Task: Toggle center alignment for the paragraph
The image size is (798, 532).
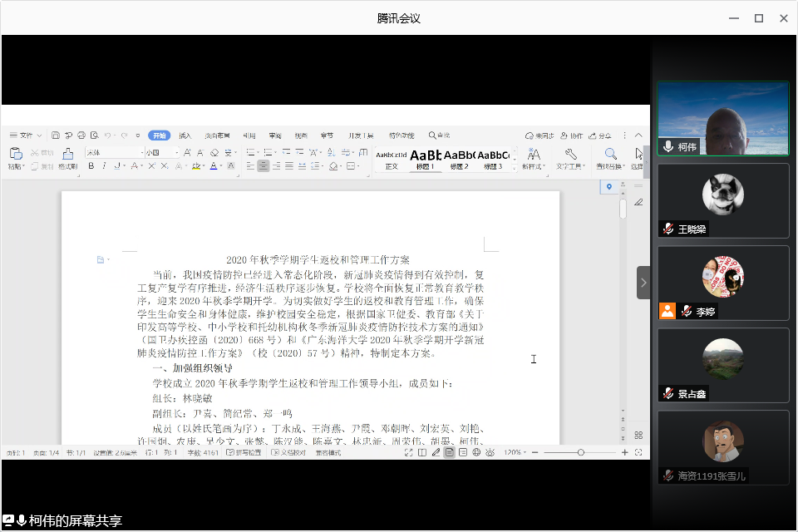Action: point(264,166)
